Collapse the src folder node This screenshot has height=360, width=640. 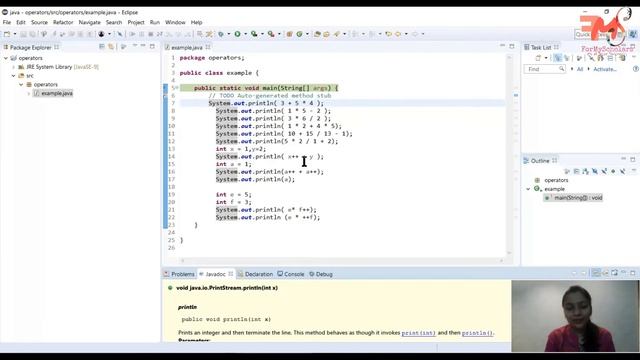pos(13,76)
